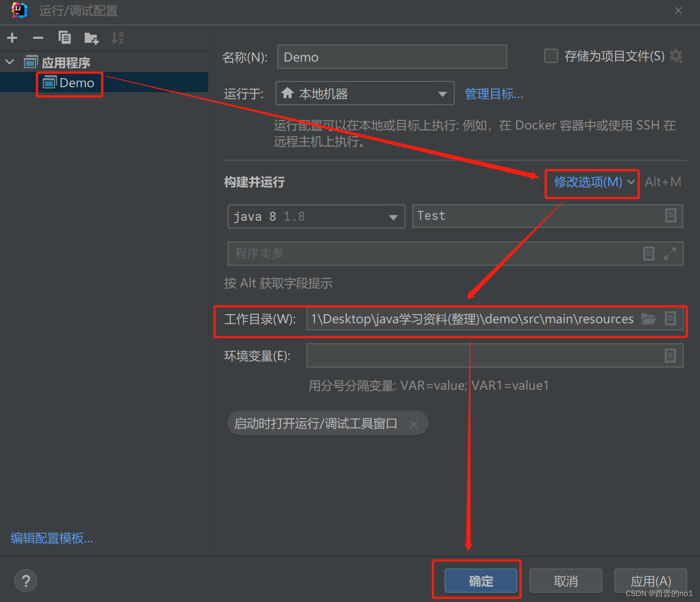Expand the program arguments field

[670, 254]
